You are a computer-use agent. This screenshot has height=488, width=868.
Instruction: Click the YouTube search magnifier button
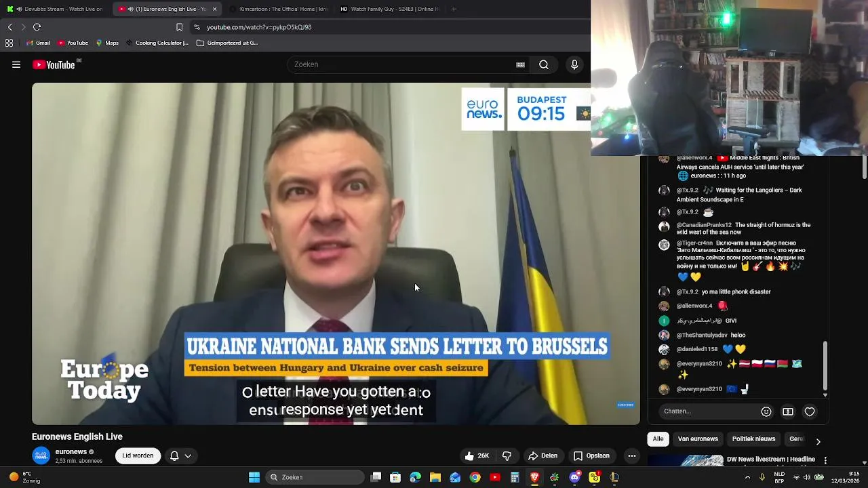544,64
